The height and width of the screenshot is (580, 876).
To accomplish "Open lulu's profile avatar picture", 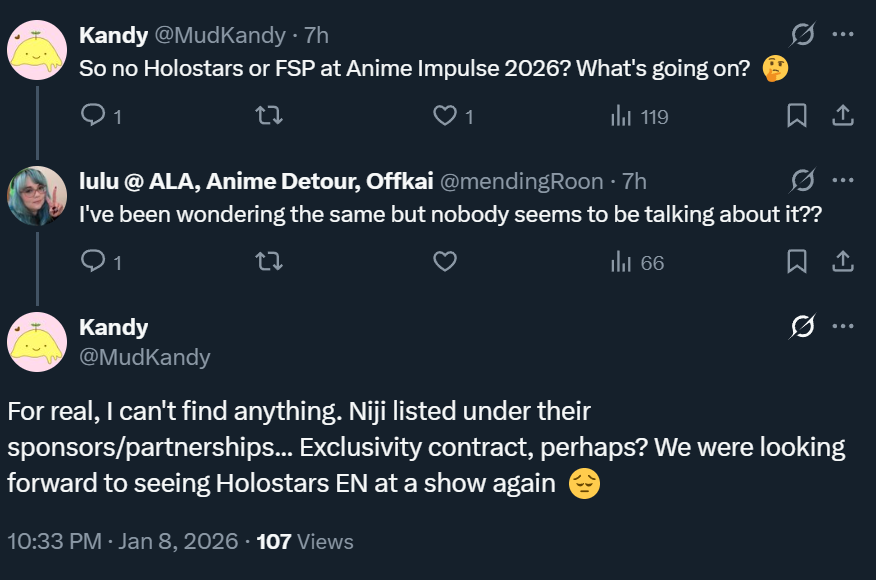I will coord(38,195).
